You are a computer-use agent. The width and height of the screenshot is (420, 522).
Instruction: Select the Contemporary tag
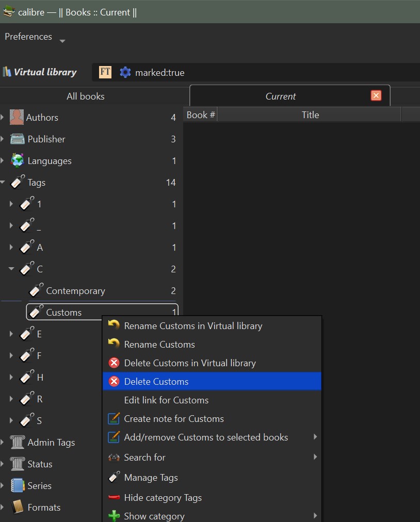coord(75,291)
